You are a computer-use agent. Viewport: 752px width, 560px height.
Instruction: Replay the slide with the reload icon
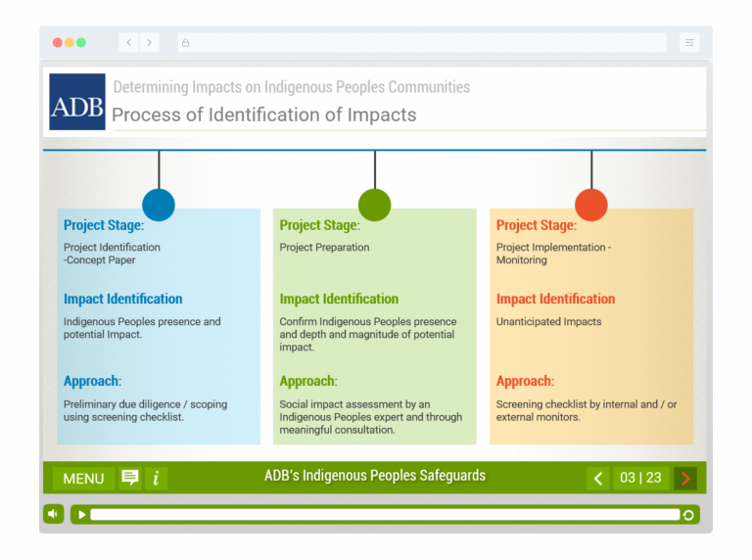[x=688, y=515]
